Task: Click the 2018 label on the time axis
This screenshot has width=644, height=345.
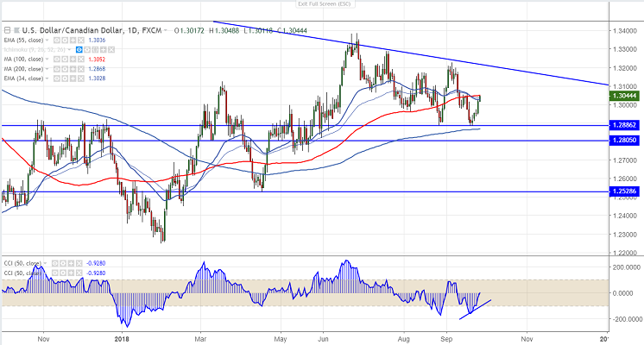Action: click(122, 339)
